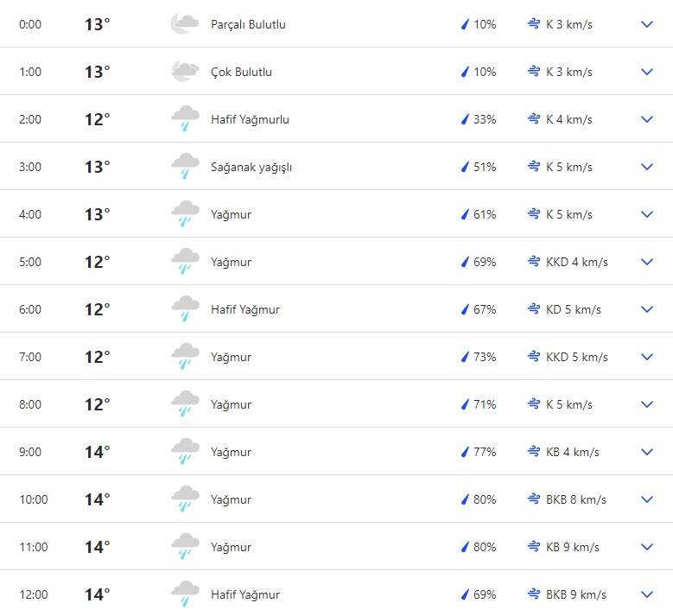673x616 pixels.
Task: Expand the 0:00 hourly forecast details
Action: (x=647, y=24)
